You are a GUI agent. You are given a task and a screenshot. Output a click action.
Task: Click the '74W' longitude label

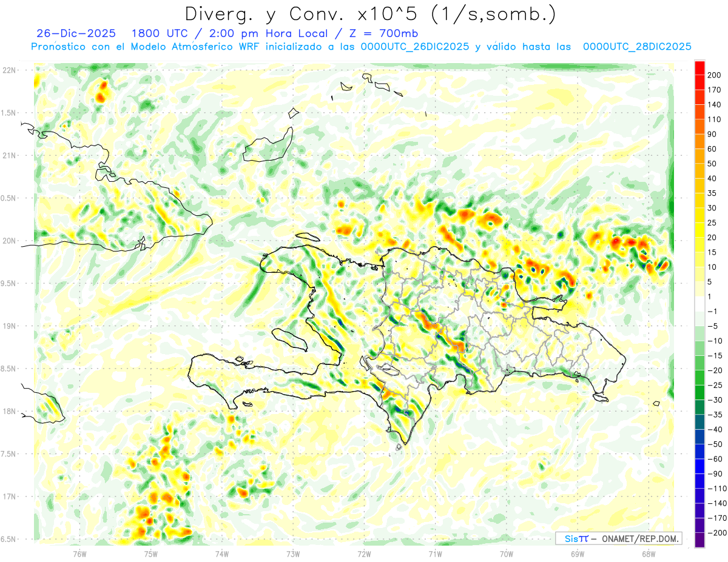(221, 553)
